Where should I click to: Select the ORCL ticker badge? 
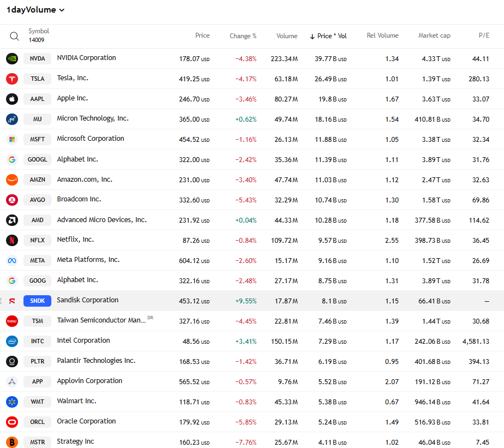[37, 422]
